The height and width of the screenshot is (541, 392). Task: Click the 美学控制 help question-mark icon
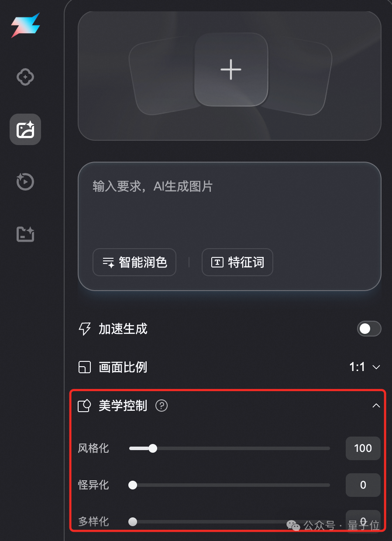(x=162, y=406)
